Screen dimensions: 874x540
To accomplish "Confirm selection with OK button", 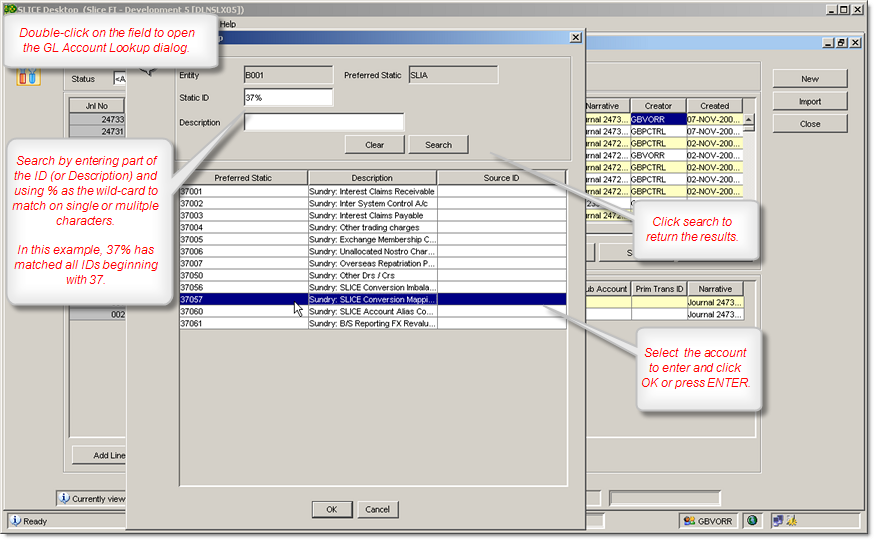I will click(331, 509).
